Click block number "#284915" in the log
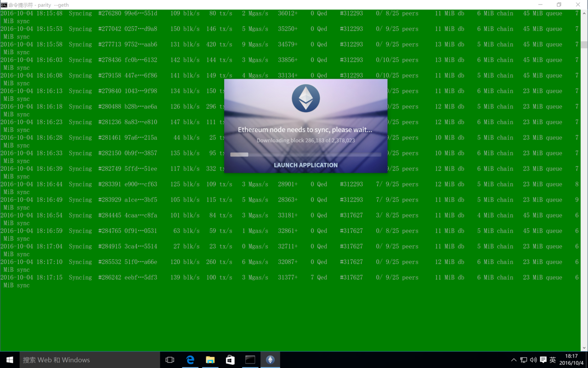The image size is (588, 368). (x=109, y=247)
